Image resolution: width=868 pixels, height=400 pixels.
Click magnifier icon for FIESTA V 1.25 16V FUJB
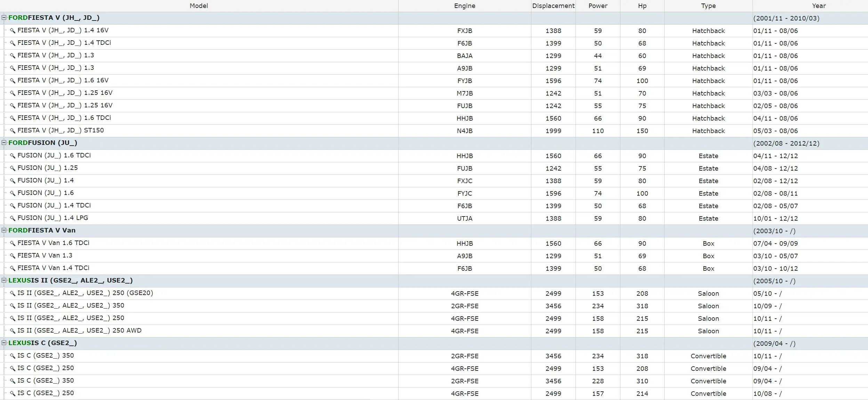(x=13, y=106)
